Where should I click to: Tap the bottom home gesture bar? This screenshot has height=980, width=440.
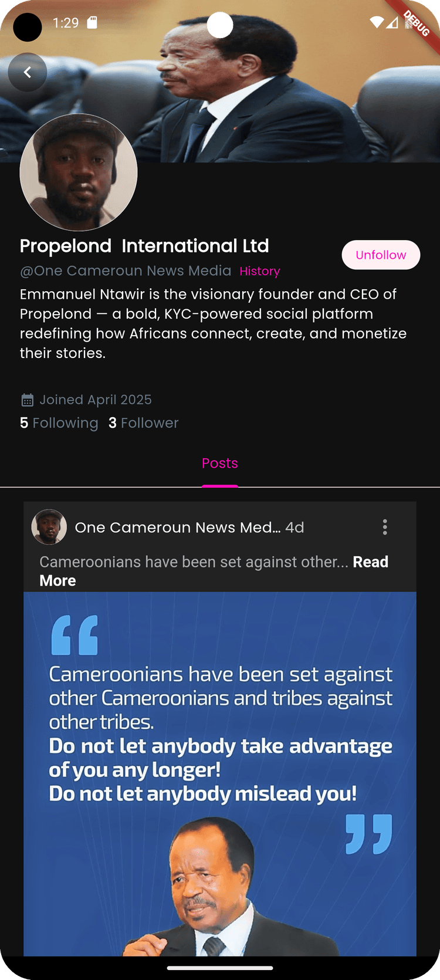(x=220, y=968)
